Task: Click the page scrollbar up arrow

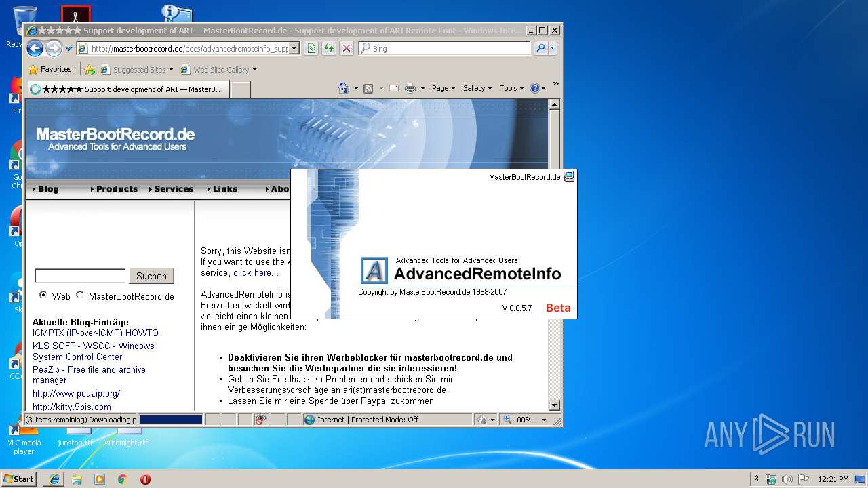Action: click(554, 105)
